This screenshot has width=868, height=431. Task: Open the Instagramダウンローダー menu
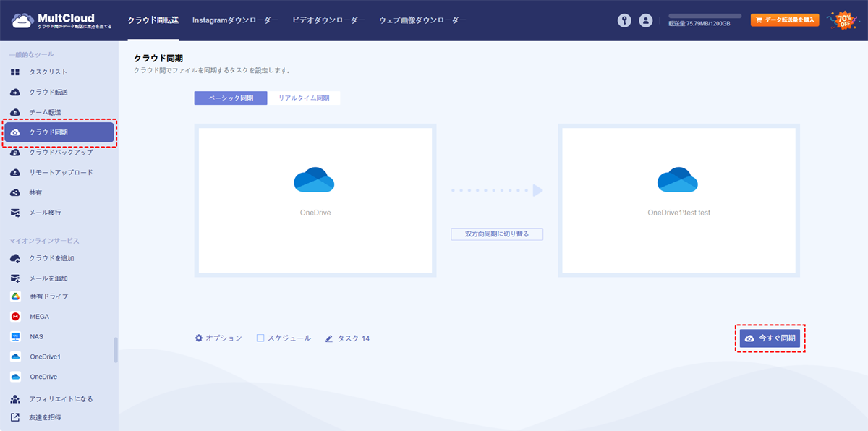[x=235, y=21]
